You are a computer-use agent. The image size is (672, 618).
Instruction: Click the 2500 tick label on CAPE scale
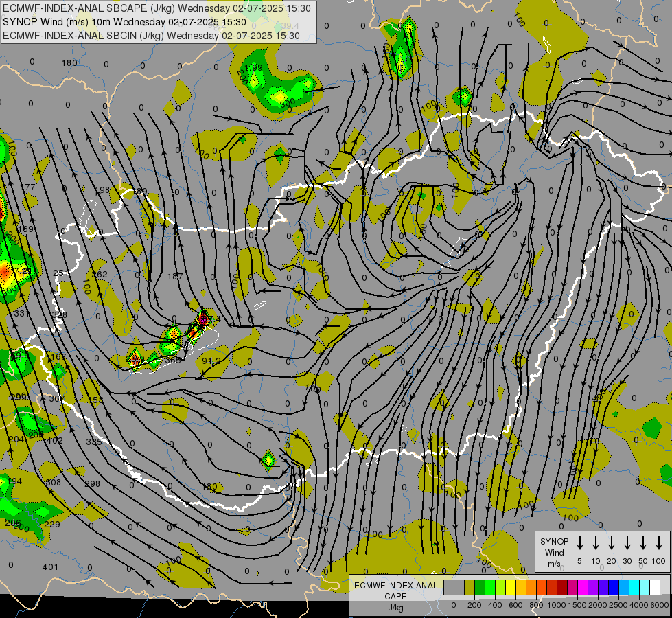(618, 605)
